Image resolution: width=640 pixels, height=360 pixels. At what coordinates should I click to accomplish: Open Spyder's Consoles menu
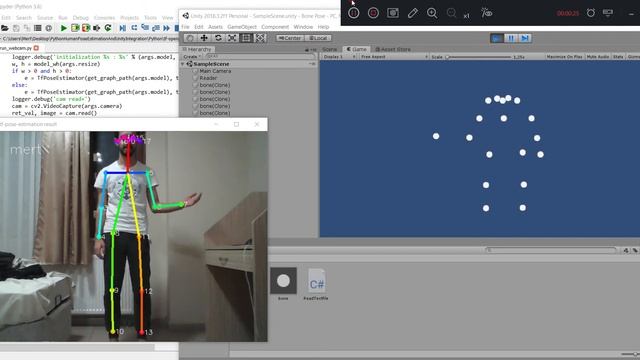tap(104, 18)
